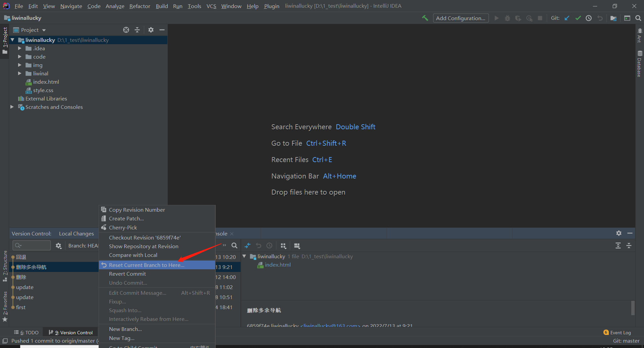Open Project panel settings gear
Viewport: 644px width, 348px height.
click(151, 30)
